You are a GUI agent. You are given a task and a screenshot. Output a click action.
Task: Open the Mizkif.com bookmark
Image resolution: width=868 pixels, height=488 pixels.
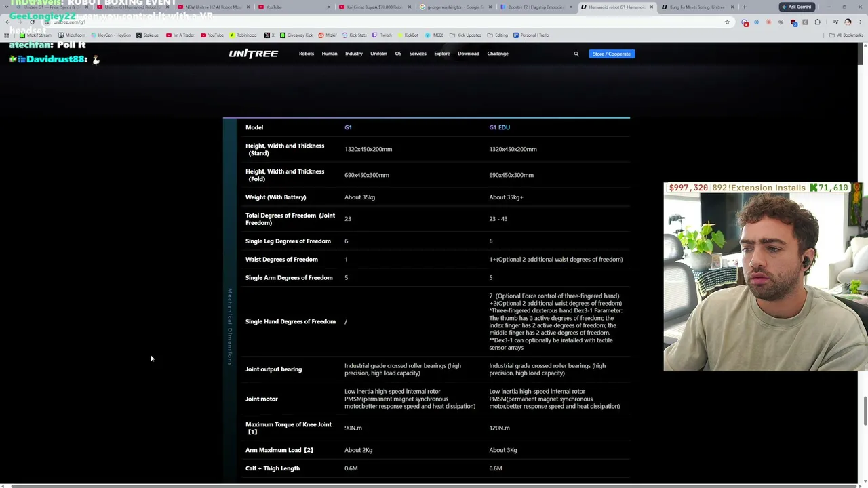click(72, 35)
